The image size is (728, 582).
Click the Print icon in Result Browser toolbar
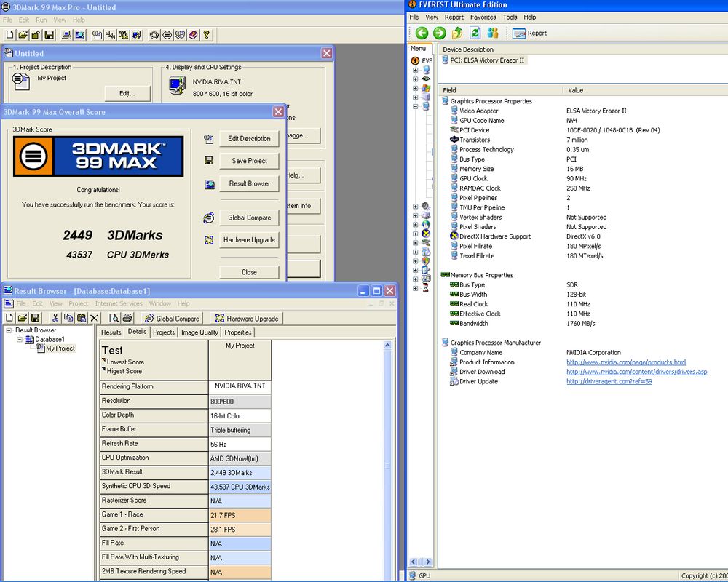coord(127,318)
